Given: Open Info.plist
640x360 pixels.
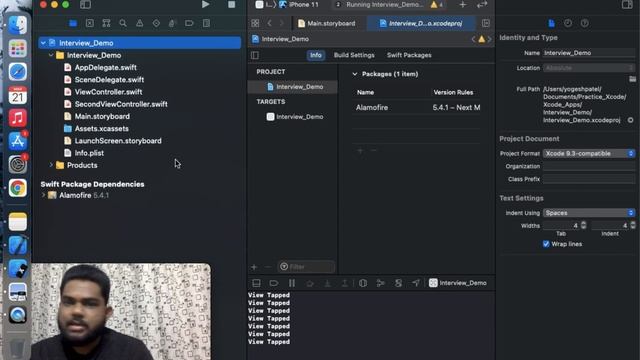Looking at the screenshot, I should click(x=89, y=153).
